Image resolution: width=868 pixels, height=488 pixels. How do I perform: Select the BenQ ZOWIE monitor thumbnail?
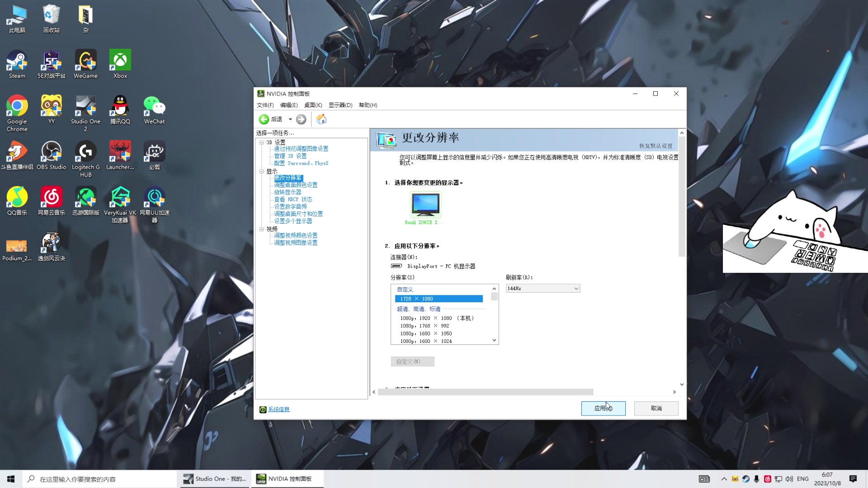425,205
